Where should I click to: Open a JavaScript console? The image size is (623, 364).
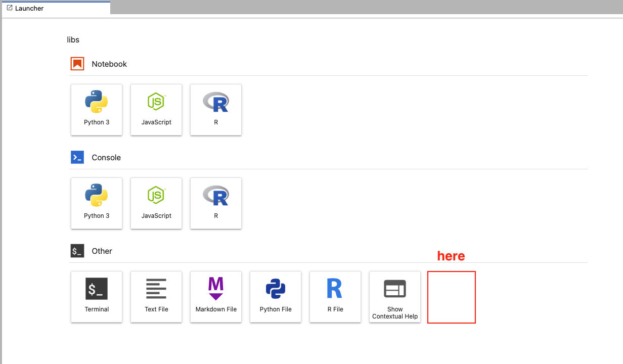[156, 203]
